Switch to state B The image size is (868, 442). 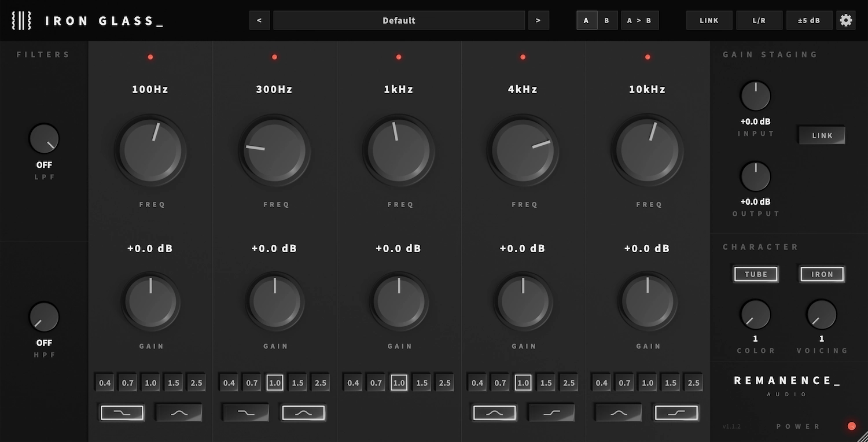[x=606, y=20]
